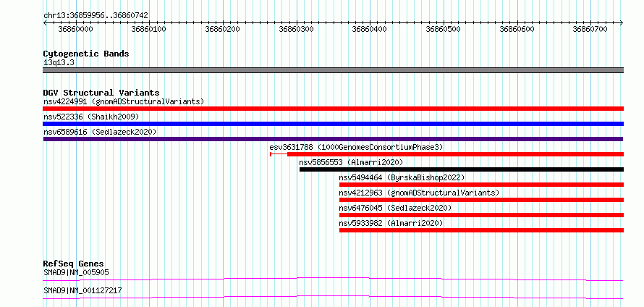Click the left arrow end of ruler
Viewport: 644px width, 307px height.
tap(45, 22)
